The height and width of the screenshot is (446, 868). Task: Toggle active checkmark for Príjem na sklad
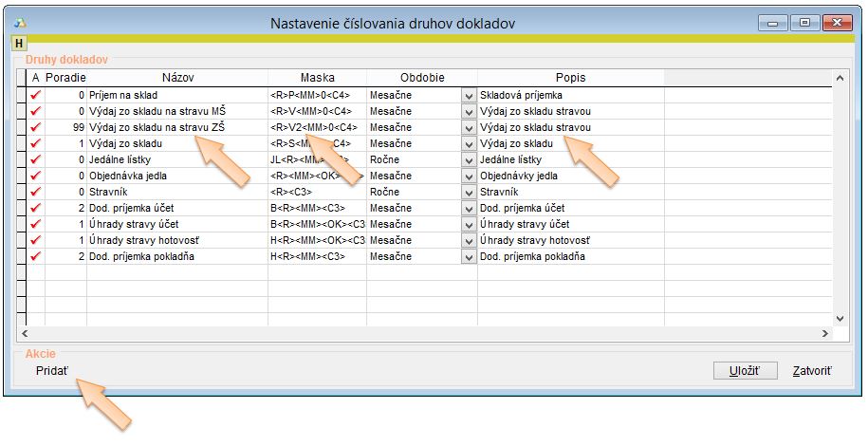tap(36, 95)
